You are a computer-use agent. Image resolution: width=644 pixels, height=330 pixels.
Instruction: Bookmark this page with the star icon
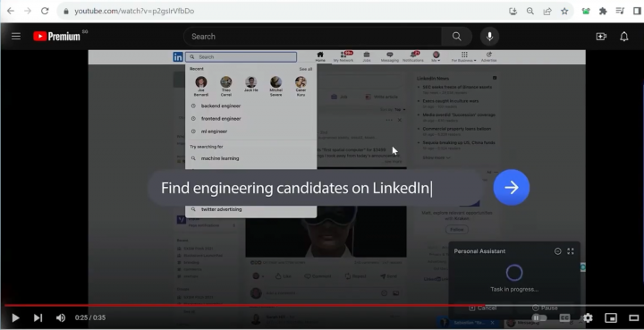(564, 11)
